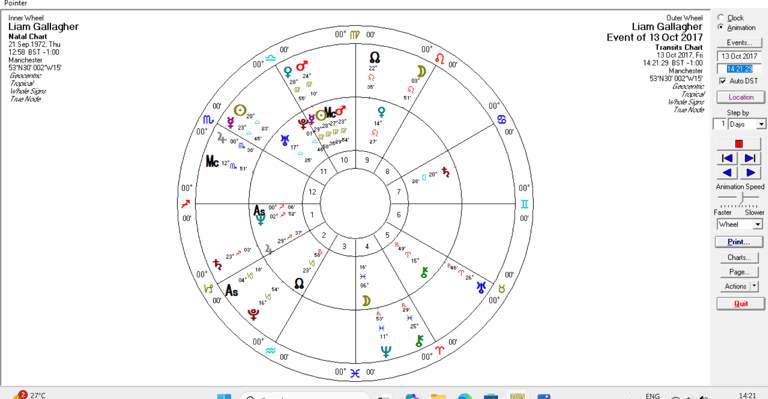Click the outer wheel Mc marker in Scorpio
Image resolution: width=768 pixels, height=399 pixels.
click(212, 161)
